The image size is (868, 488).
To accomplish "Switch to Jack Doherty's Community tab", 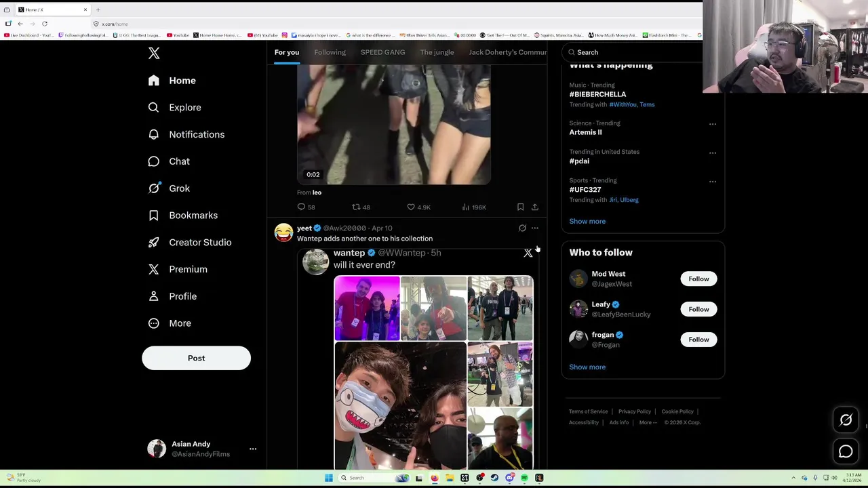I will point(508,52).
